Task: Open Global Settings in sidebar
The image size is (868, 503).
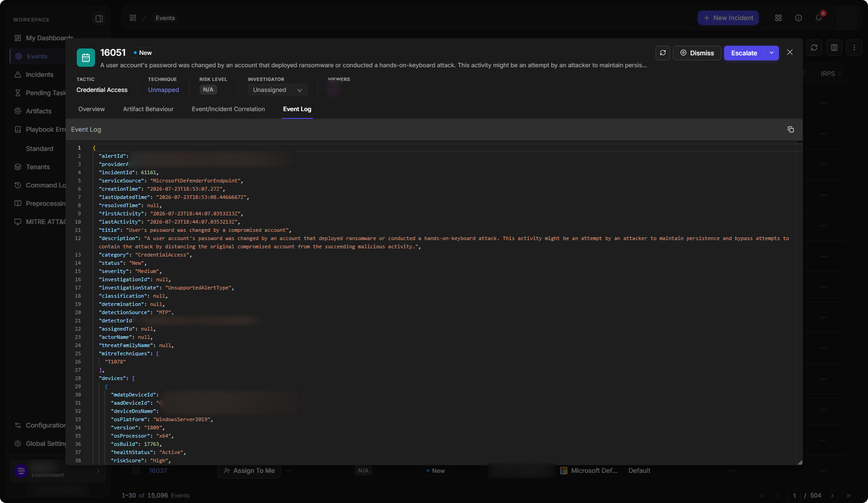Action: 41,444
